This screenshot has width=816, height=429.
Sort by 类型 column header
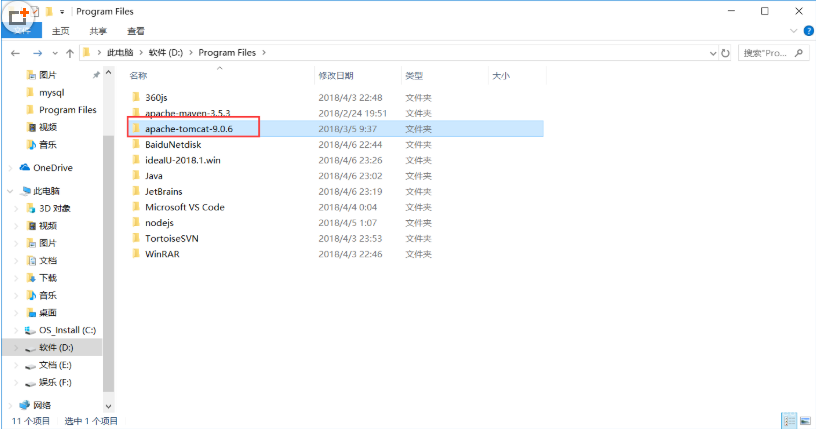point(414,75)
